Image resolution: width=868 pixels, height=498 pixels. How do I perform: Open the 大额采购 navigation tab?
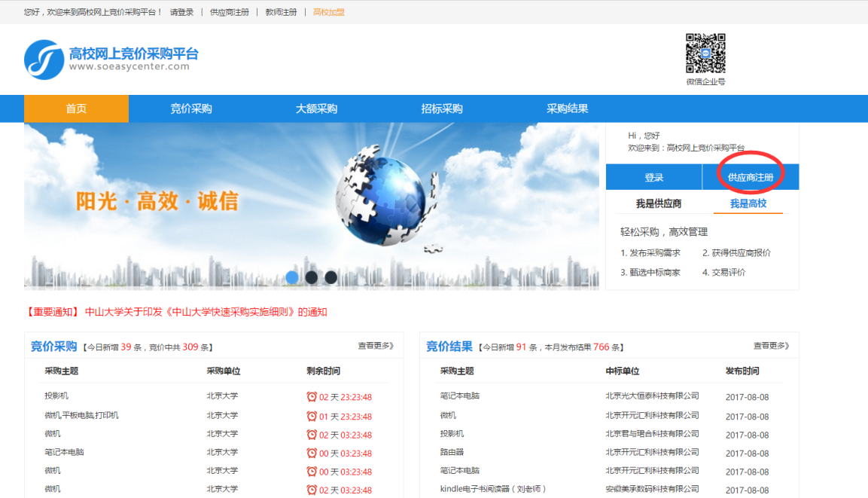tap(316, 108)
